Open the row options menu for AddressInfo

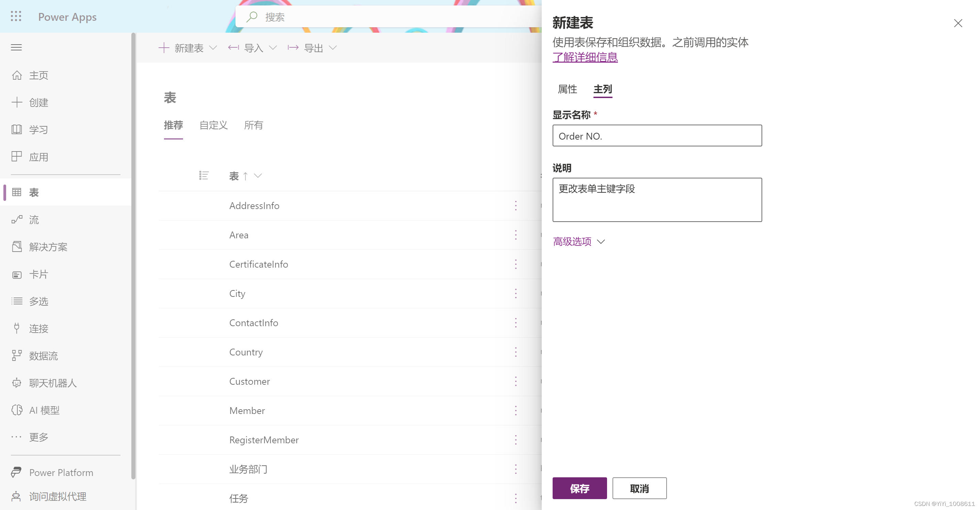(516, 206)
